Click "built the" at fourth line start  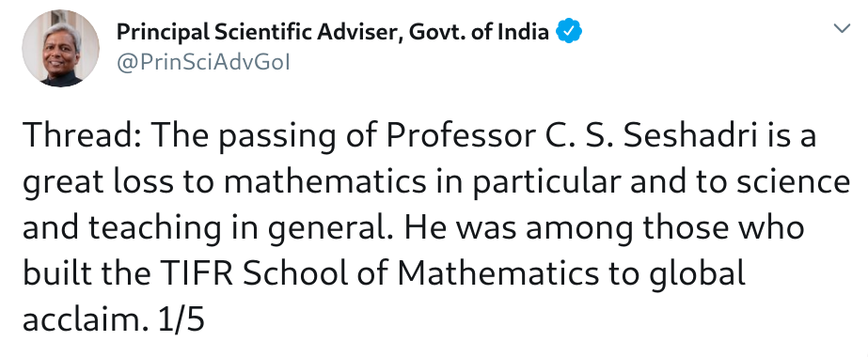click(x=87, y=273)
